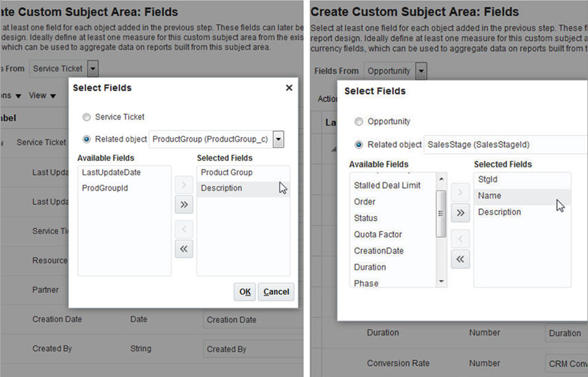Click remove-all double-left arrows in SalesStage dialog
The height and width of the screenshot is (377, 588).
[x=460, y=259]
